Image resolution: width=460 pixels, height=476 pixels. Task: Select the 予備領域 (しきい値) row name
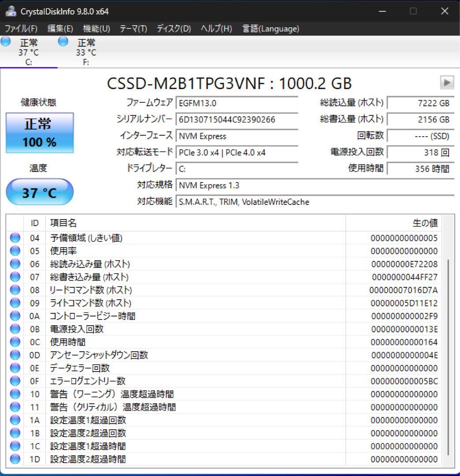tap(86, 238)
